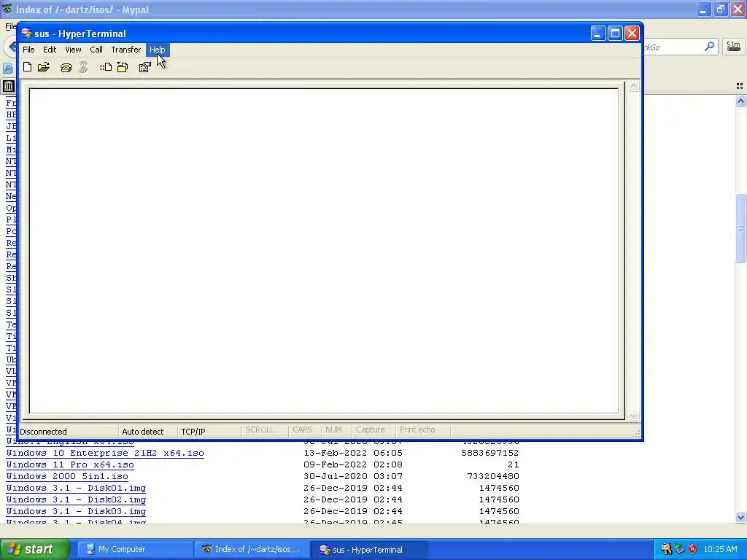
Task: Click the grid dots icon in Mypal
Action: [740, 86]
